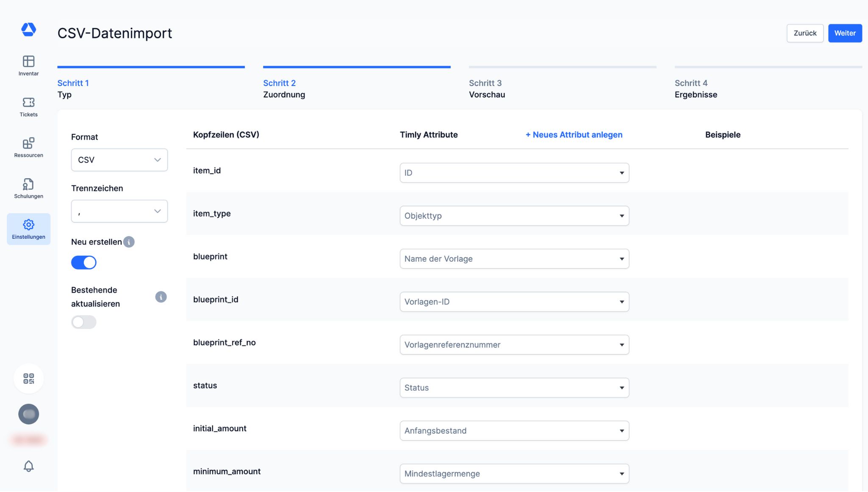Click the Weiter button
This screenshot has height=492, width=868.
click(845, 33)
